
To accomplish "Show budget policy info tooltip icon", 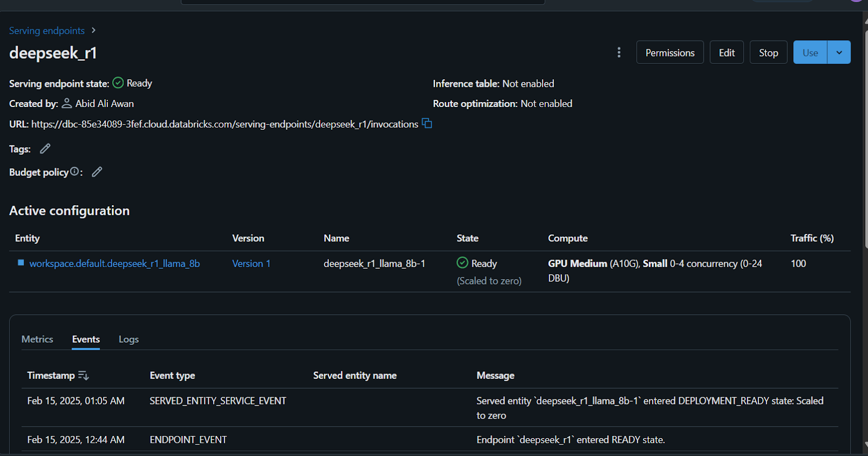I will pyautogui.click(x=74, y=171).
